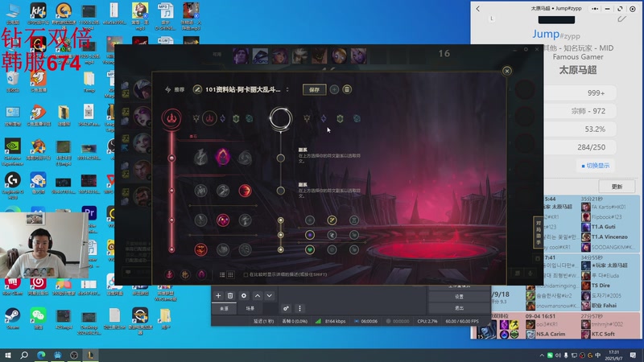The width and height of the screenshot is (644, 362).
Task: Add a new rune page with plus icon
Action: coord(334,89)
